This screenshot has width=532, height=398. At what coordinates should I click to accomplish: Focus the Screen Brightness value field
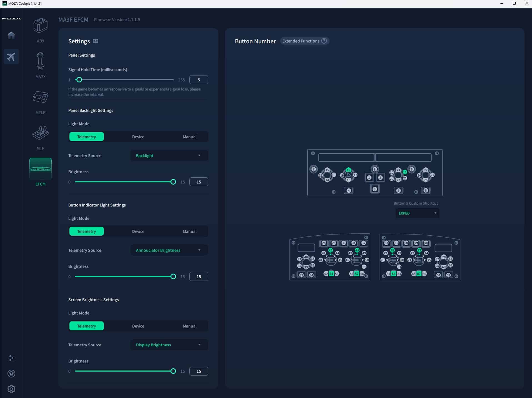coord(199,371)
